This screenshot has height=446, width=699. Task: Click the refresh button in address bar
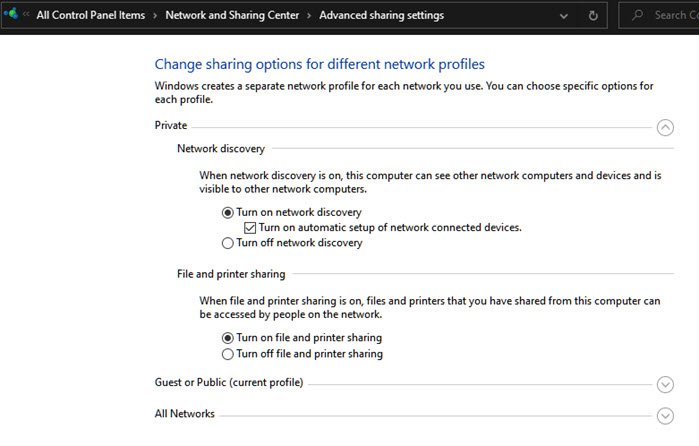click(x=593, y=16)
